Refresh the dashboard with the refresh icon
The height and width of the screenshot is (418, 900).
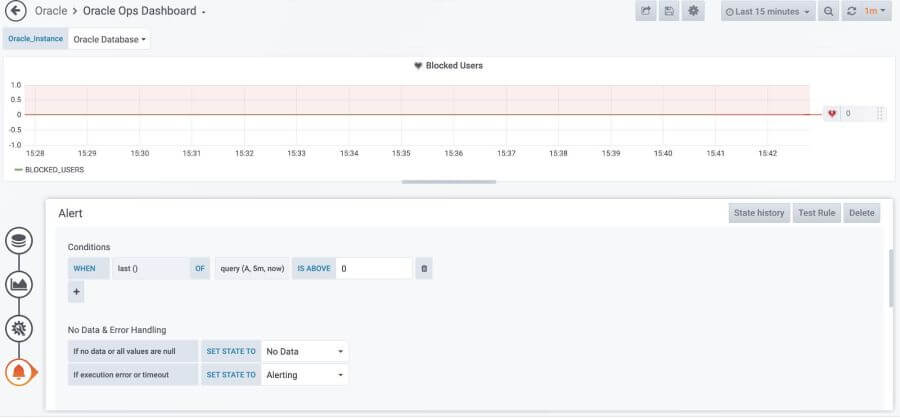point(852,11)
